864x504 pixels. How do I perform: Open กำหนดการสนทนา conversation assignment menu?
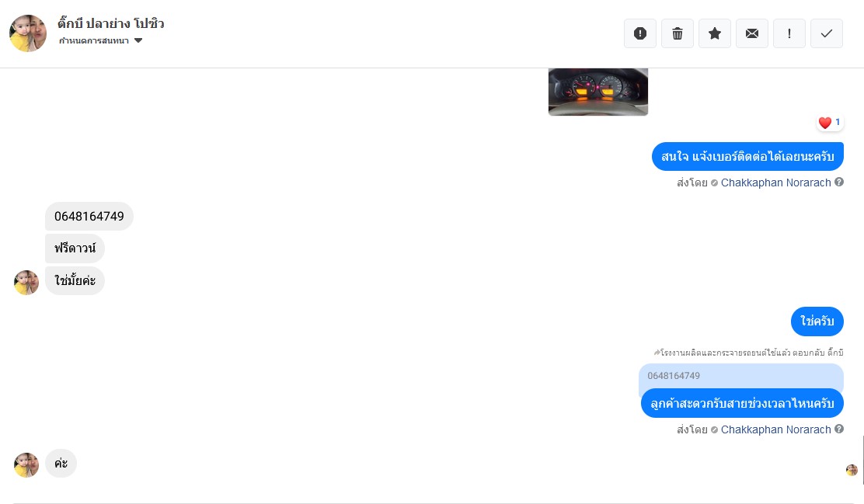coord(101,40)
